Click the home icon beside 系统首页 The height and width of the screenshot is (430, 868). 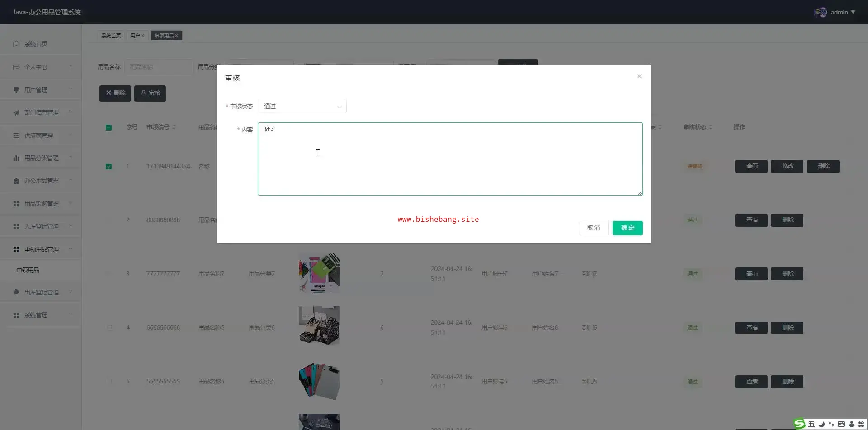(16, 44)
